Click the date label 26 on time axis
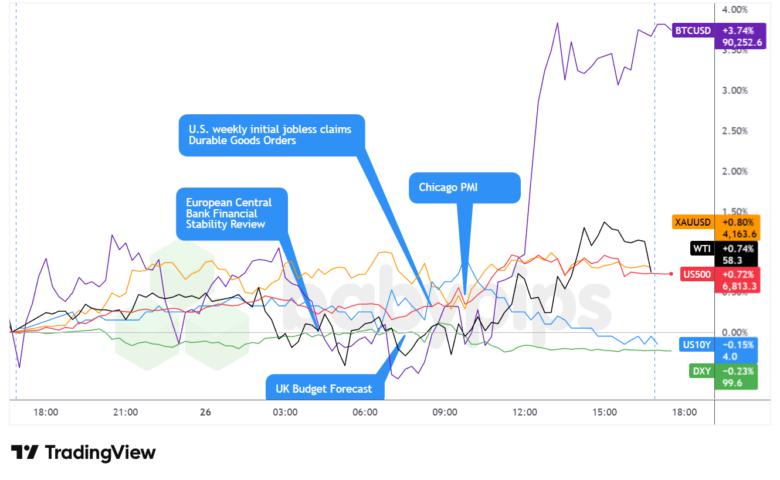This screenshot has height=480, width=780. tap(205, 412)
